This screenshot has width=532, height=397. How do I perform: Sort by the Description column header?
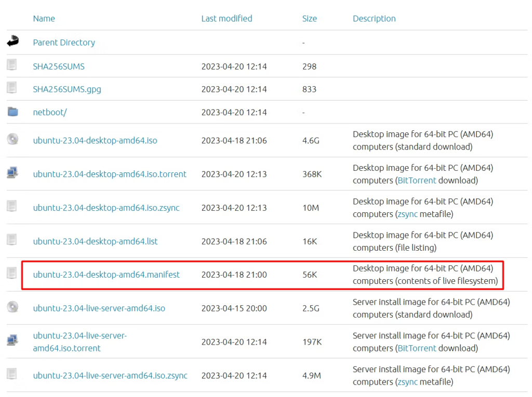click(x=374, y=19)
